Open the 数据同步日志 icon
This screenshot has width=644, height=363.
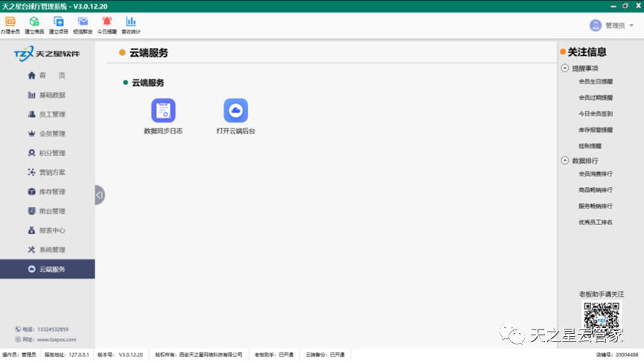163,111
